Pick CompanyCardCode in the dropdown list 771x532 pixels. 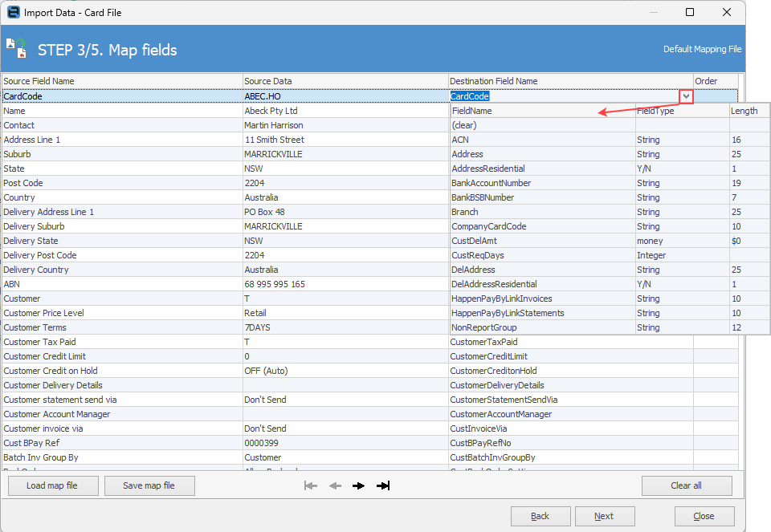click(489, 226)
